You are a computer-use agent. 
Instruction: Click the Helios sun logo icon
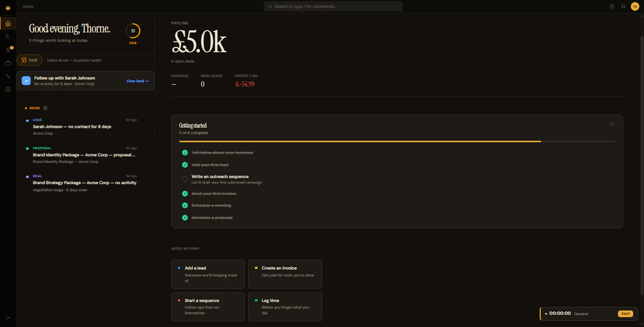click(8, 7)
